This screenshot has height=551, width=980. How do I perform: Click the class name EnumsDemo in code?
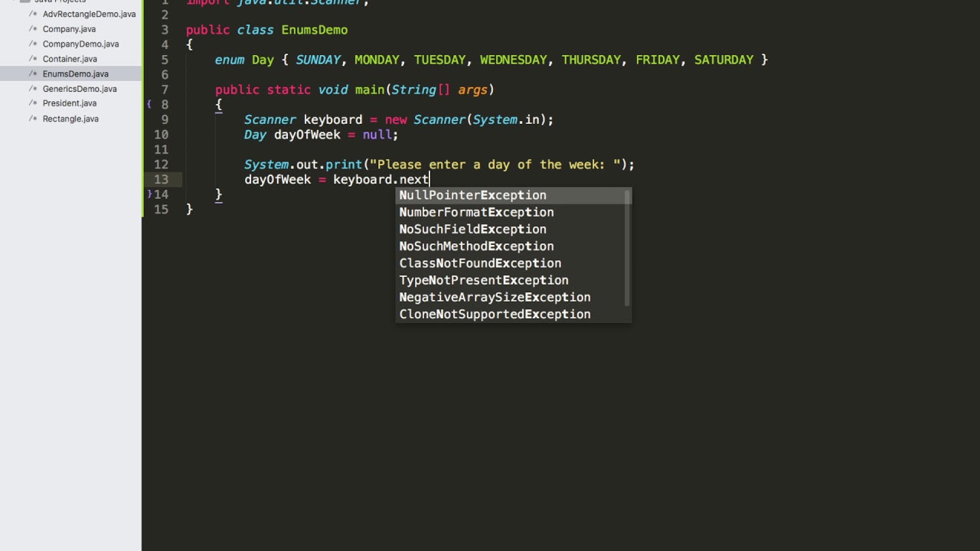click(314, 30)
